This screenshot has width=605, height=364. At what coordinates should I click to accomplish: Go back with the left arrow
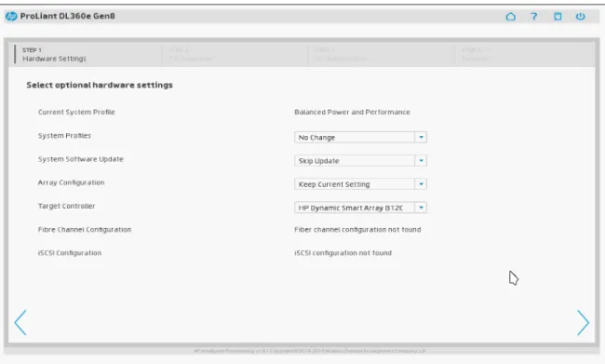(20, 322)
